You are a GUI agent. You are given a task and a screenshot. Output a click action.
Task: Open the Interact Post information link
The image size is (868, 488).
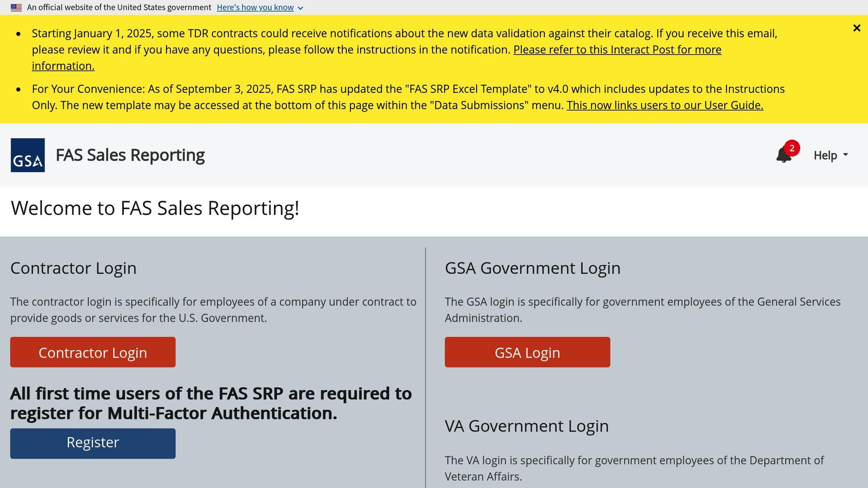[x=617, y=50]
